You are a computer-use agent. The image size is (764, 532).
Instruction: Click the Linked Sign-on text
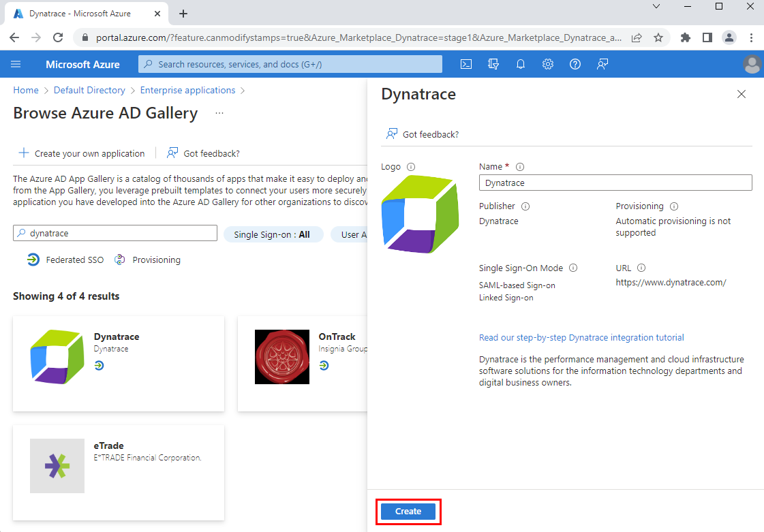coord(506,298)
